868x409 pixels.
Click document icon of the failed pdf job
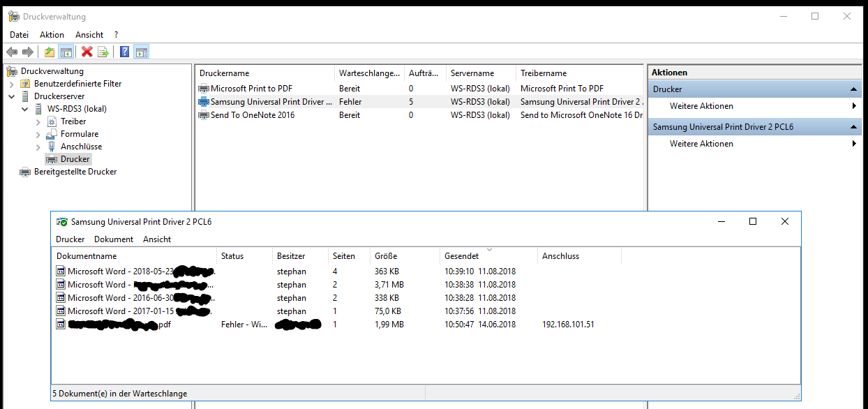click(x=61, y=325)
